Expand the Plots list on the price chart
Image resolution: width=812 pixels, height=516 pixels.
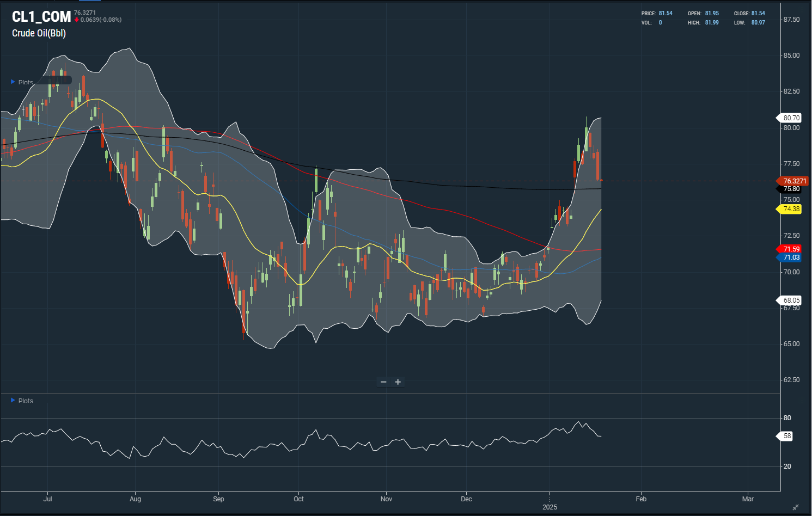click(x=14, y=82)
